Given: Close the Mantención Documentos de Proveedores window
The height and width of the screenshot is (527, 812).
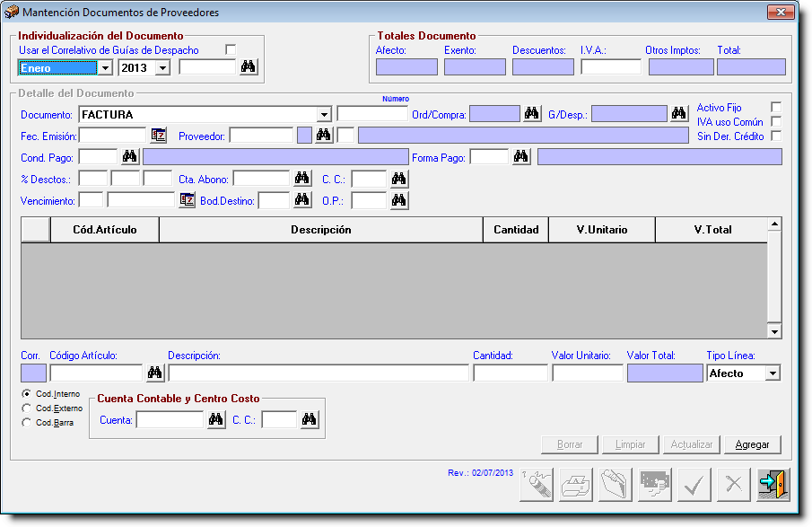Looking at the screenshot, I should point(781,12).
